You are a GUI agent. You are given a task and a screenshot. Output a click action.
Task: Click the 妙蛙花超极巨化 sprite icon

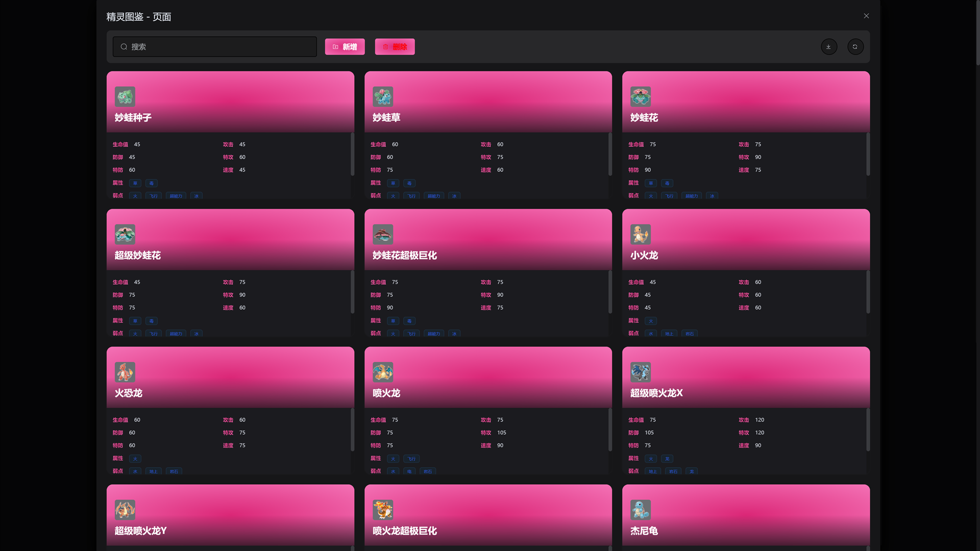[382, 234]
